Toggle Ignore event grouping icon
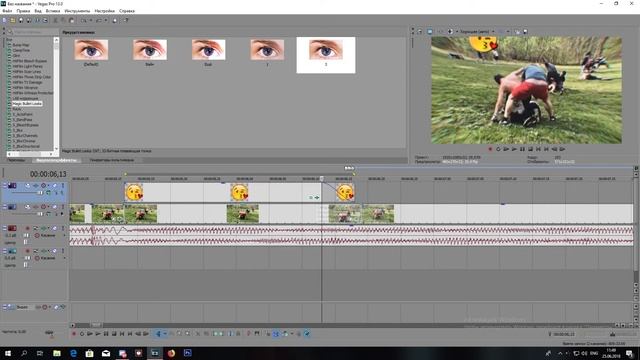The image size is (640, 360). pos(307,334)
